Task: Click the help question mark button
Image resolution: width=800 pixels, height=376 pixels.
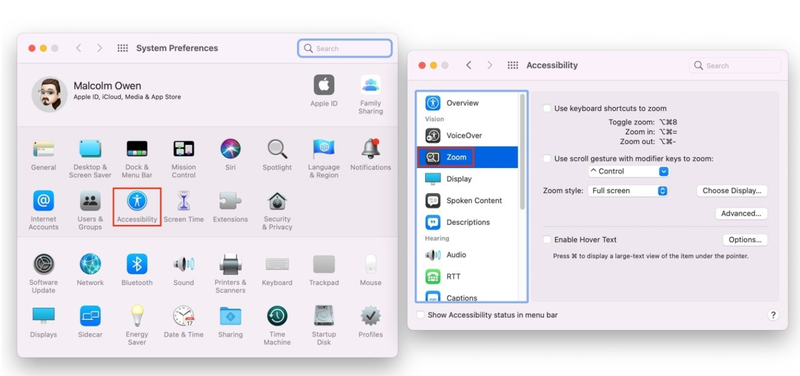Action: 773,315
